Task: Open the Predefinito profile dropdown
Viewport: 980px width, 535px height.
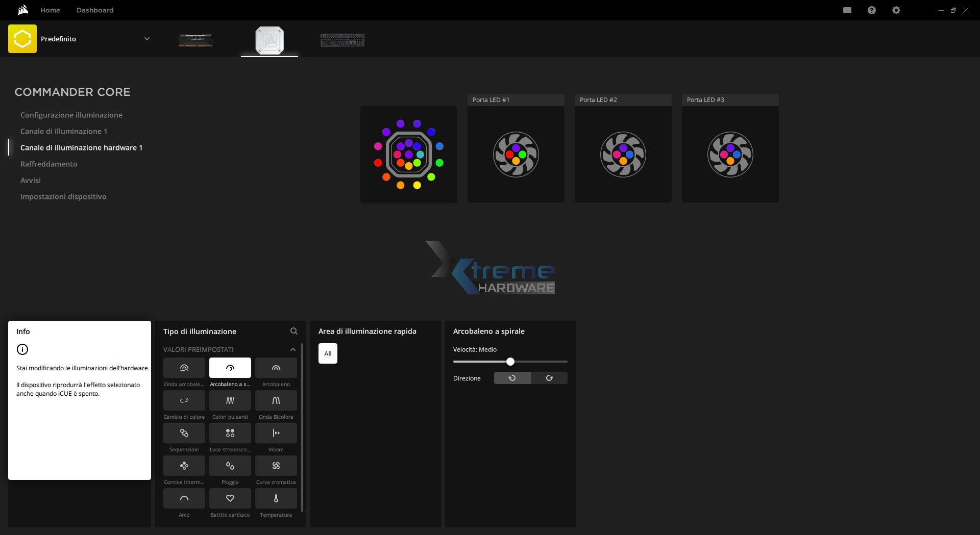Action: click(x=147, y=39)
